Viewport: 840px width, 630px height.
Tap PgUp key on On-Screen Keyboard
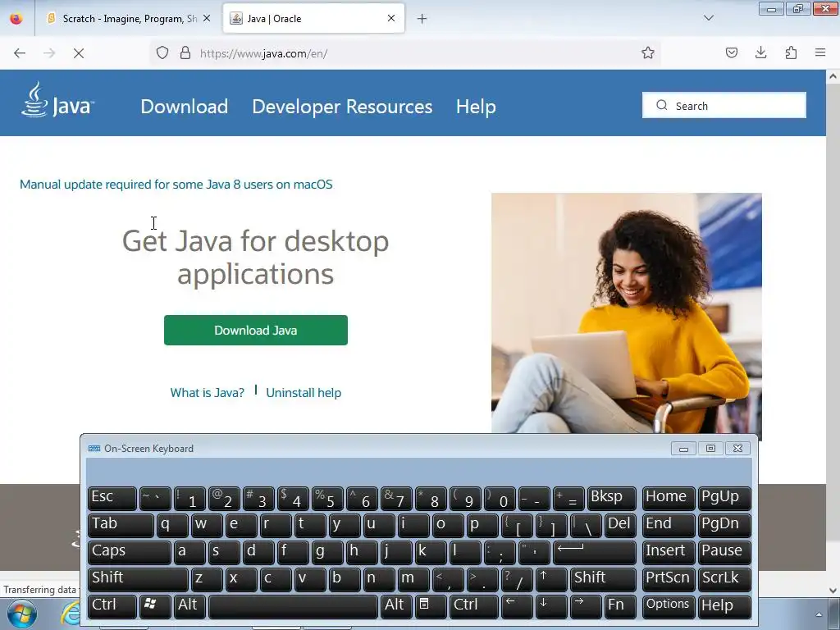724,498
